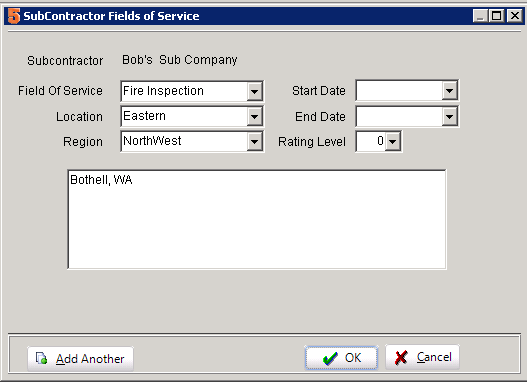Click the Add Another button label
The image size is (527, 382).
tap(90, 359)
